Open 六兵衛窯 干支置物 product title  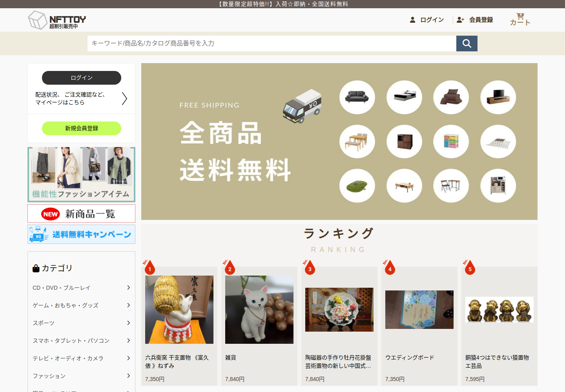click(x=177, y=361)
